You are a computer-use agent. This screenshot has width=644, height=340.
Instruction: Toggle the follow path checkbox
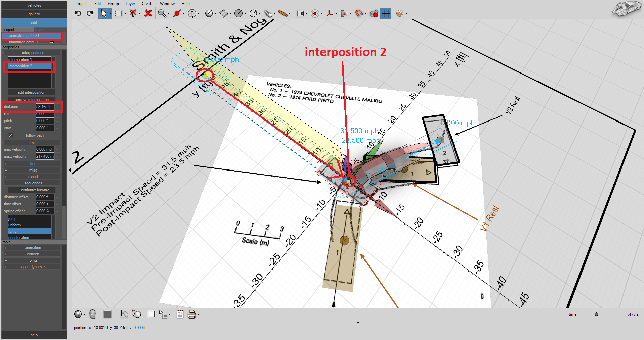(x=11, y=135)
